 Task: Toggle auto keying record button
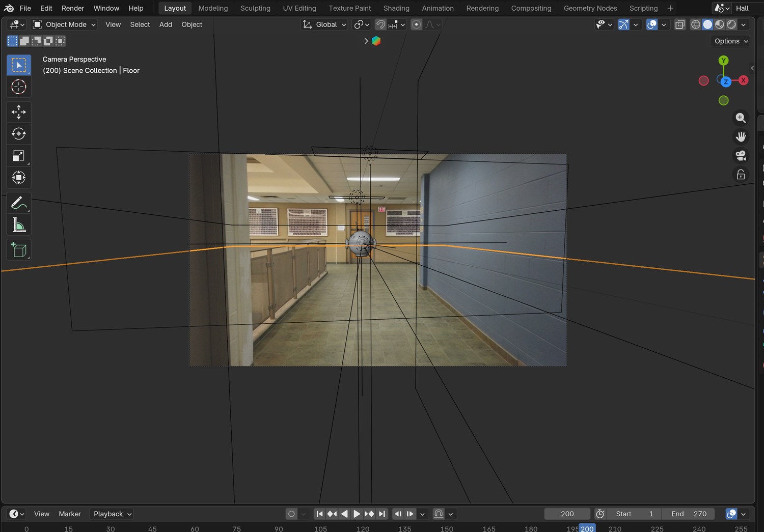click(291, 514)
